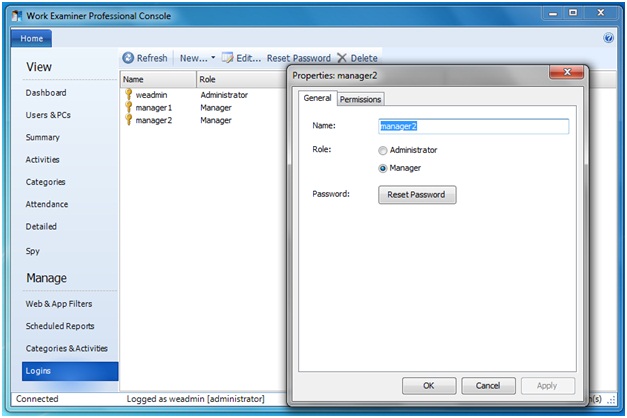Select the manager1 row name
Screen dimensions: 627x418
(x=154, y=108)
